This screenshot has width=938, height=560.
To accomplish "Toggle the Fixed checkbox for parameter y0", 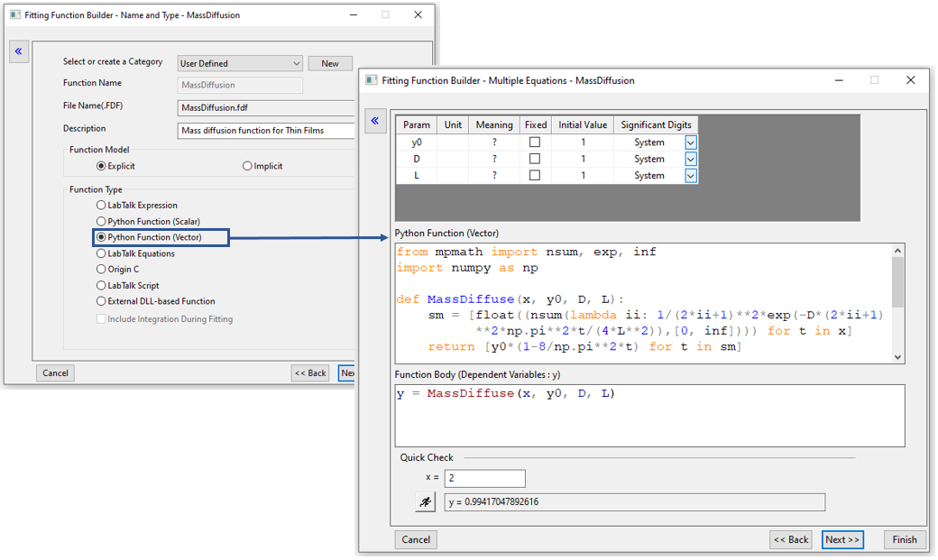I will click(x=535, y=142).
